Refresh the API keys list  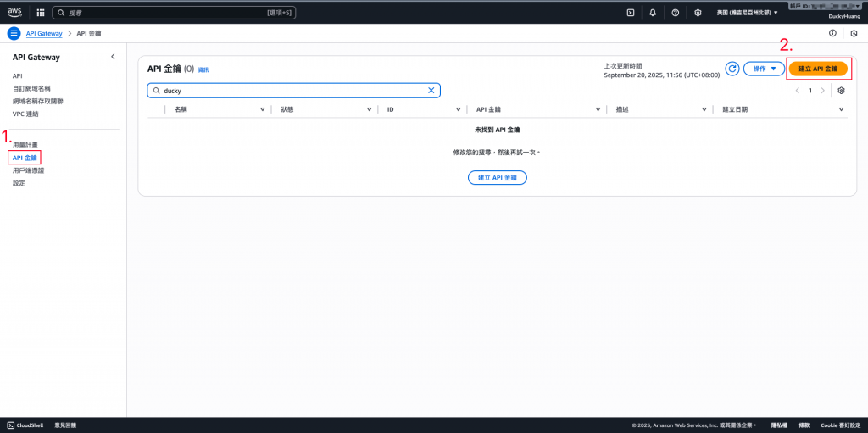point(732,69)
